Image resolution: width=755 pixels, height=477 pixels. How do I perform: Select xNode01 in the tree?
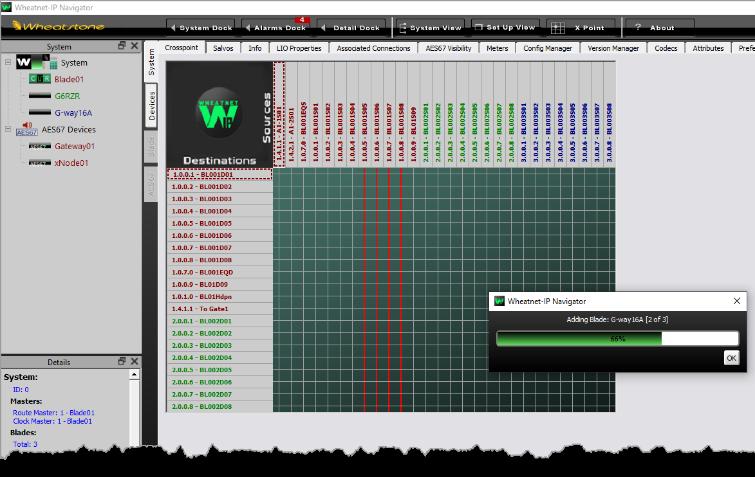pos(71,163)
